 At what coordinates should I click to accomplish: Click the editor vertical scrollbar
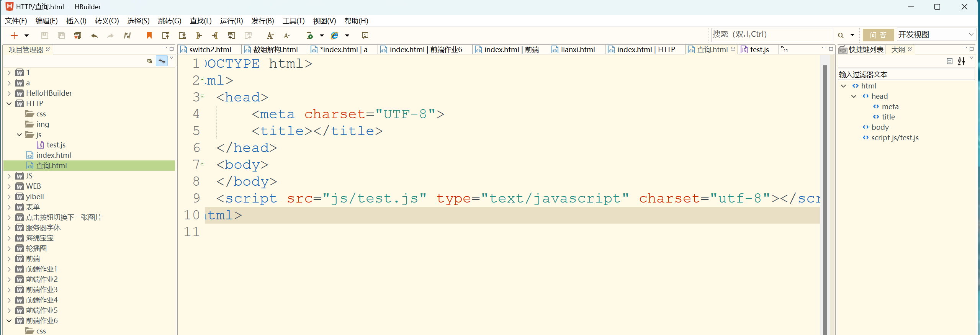click(x=825, y=199)
